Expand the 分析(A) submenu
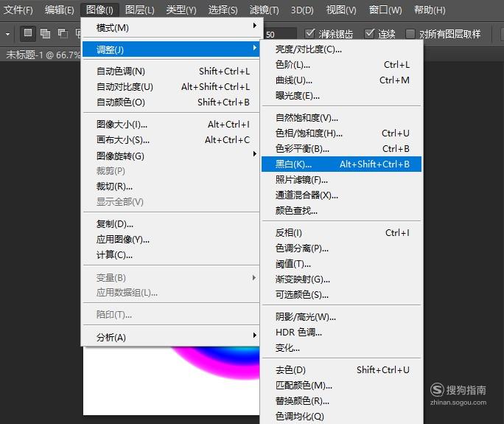This screenshot has height=424, width=504. (171, 337)
